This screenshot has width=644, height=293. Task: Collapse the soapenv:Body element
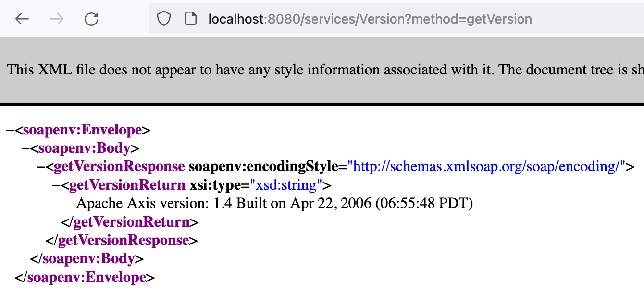coord(25,148)
